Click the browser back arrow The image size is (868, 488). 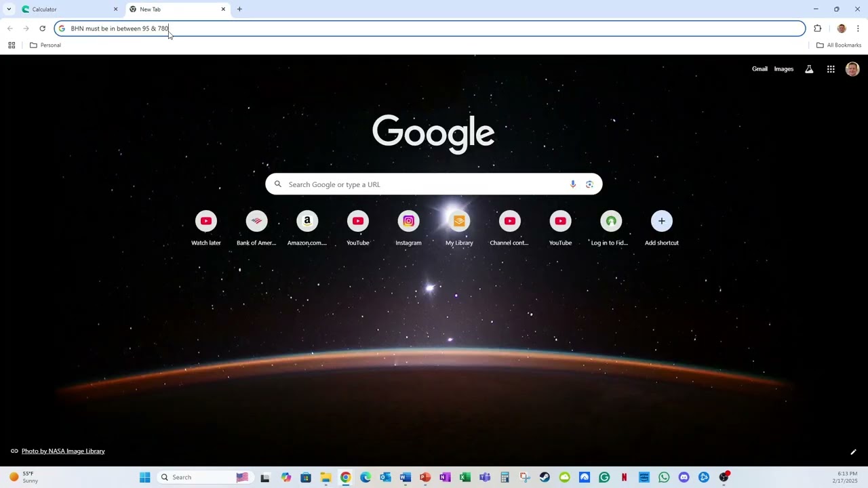pos(9,28)
